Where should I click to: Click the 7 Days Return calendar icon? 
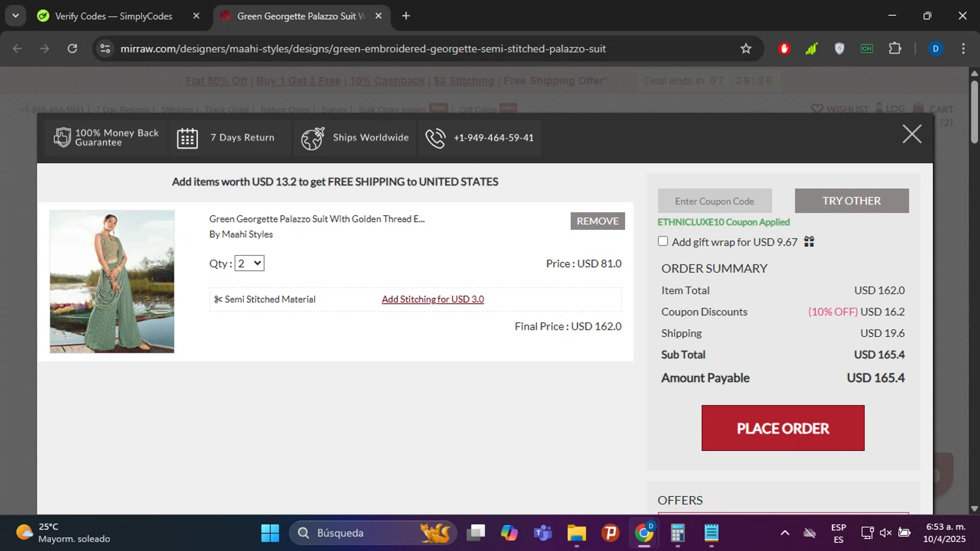click(188, 138)
